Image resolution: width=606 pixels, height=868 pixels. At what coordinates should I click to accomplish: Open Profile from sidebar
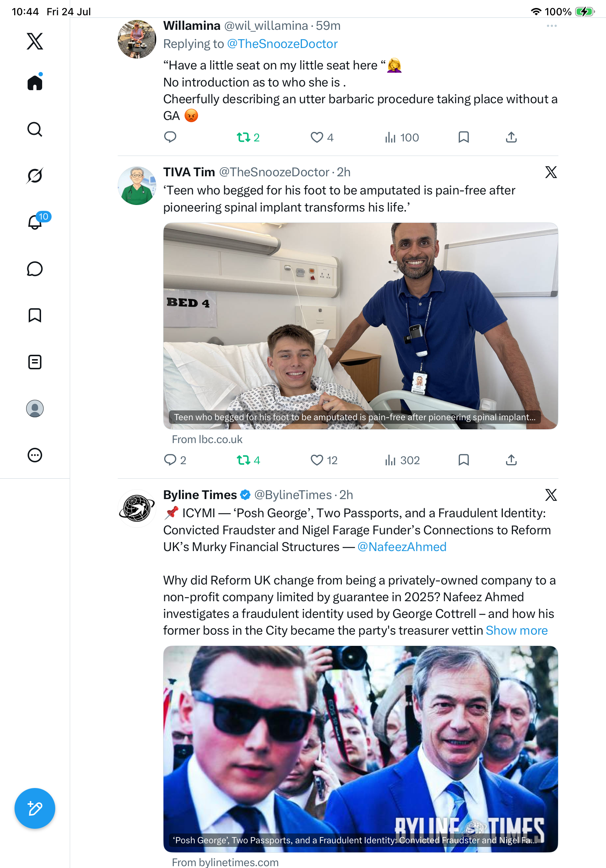(x=35, y=408)
